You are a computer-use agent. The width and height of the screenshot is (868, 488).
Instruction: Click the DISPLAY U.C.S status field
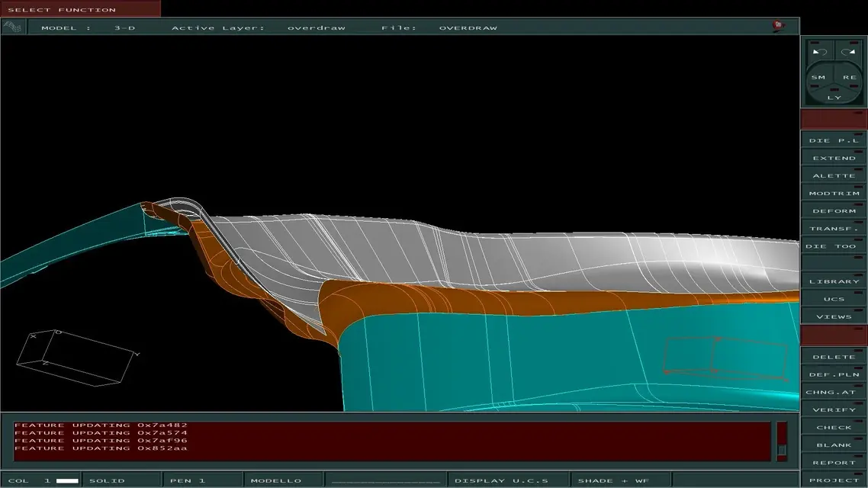508,480
